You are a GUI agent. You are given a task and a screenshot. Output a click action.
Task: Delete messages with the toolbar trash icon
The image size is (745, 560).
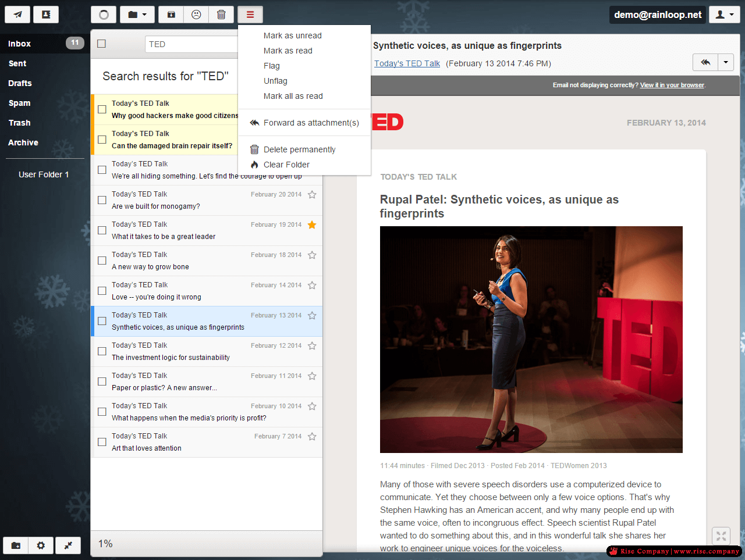221,15
